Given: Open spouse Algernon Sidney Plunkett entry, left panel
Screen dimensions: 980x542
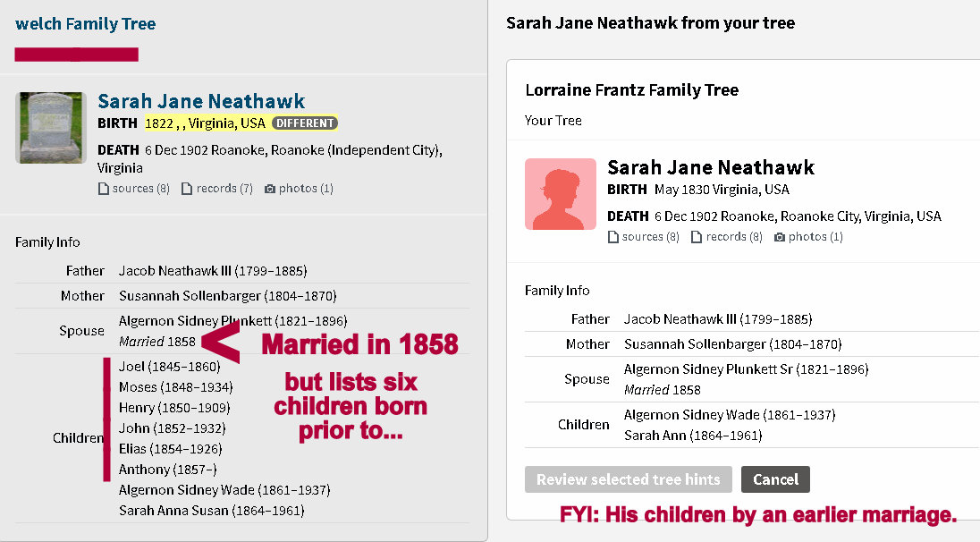Looking at the screenshot, I should 232,320.
